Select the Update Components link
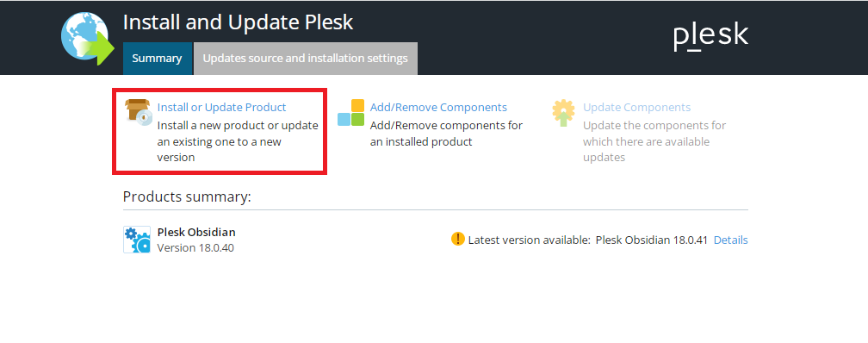Viewport: 868px width, 343px height. pos(636,108)
